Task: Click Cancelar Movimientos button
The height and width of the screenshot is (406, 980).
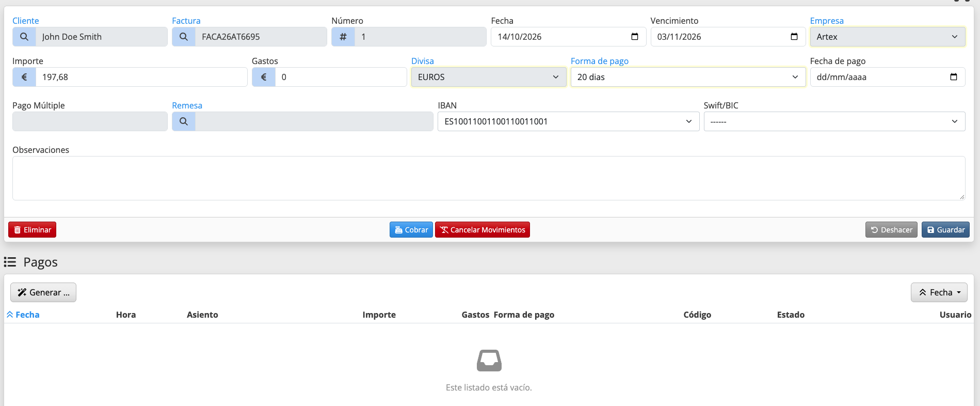Action: click(483, 230)
